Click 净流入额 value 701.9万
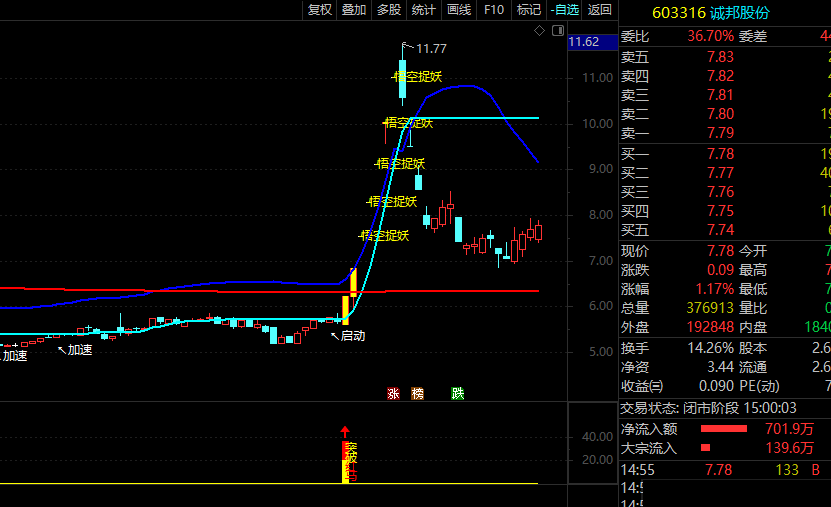The image size is (831, 507). 789,429
